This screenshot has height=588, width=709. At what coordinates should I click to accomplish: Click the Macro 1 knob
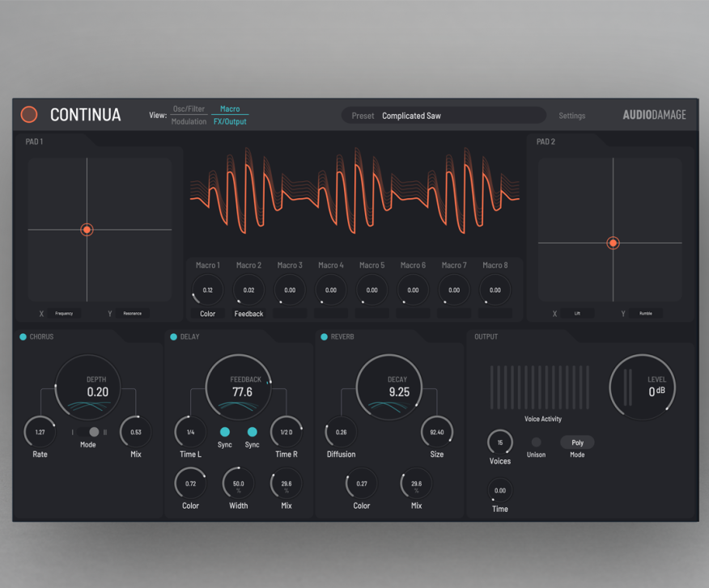[x=207, y=290]
